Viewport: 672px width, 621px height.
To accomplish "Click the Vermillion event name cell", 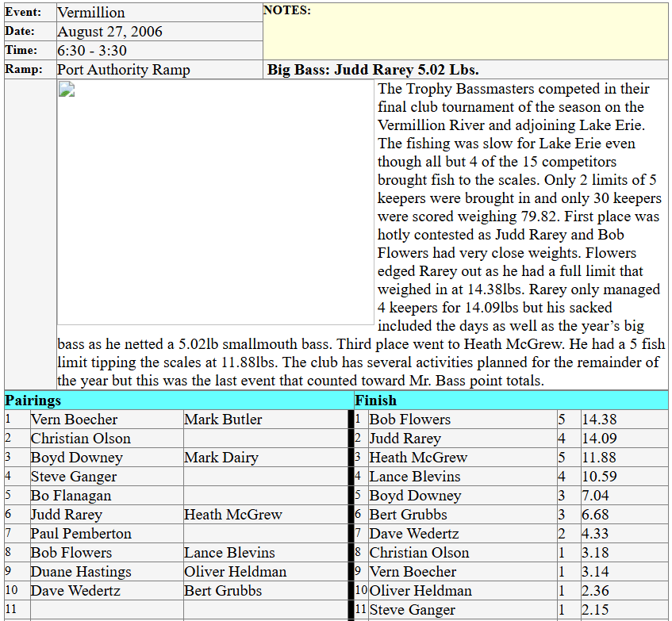I will pos(91,13).
